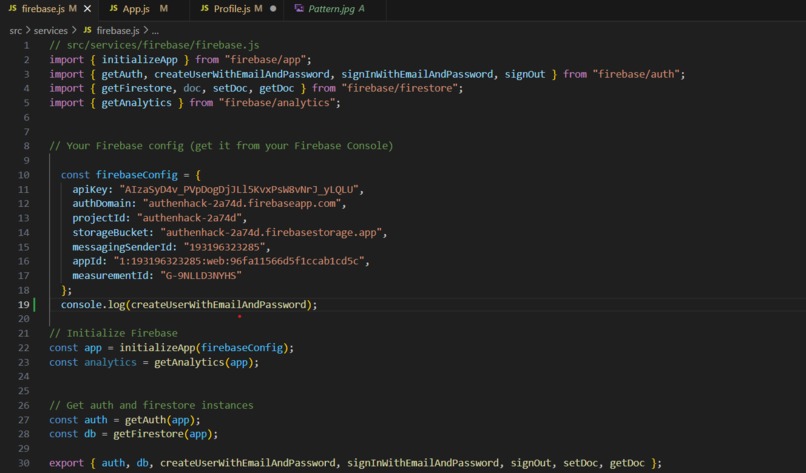Viewport: 806px width, 473px height.
Task: Click the projectId value "authenhack-2a74d"
Action: pyautogui.click(x=189, y=218)
